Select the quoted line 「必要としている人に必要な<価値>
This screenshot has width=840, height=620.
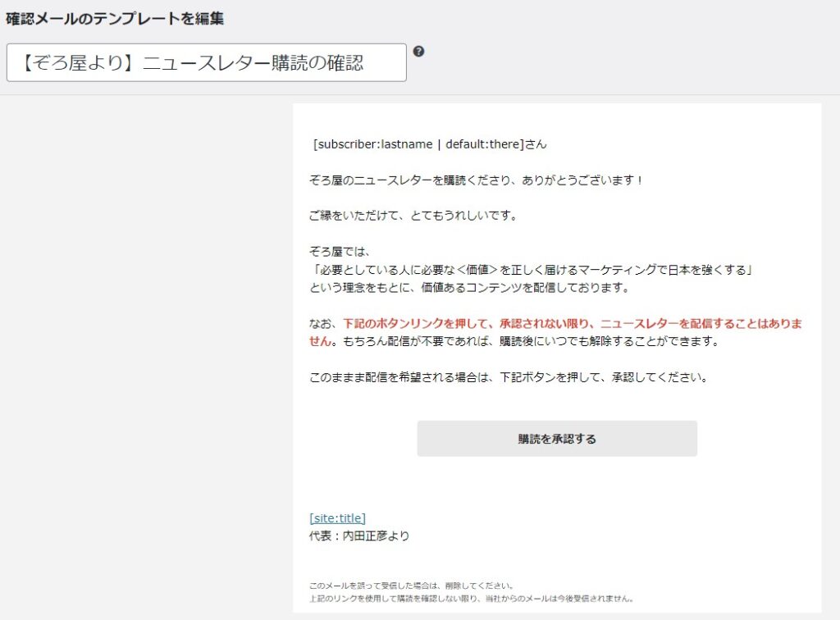pyautogui.click(x=532, y=269)
